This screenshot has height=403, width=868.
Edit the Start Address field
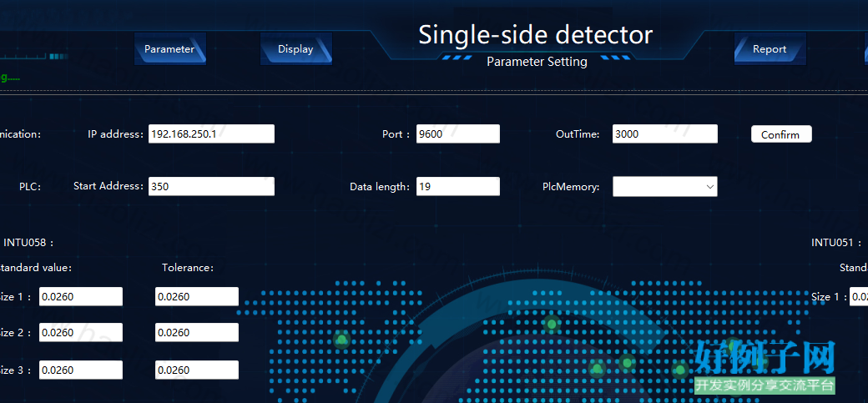(x=211, y=187)
